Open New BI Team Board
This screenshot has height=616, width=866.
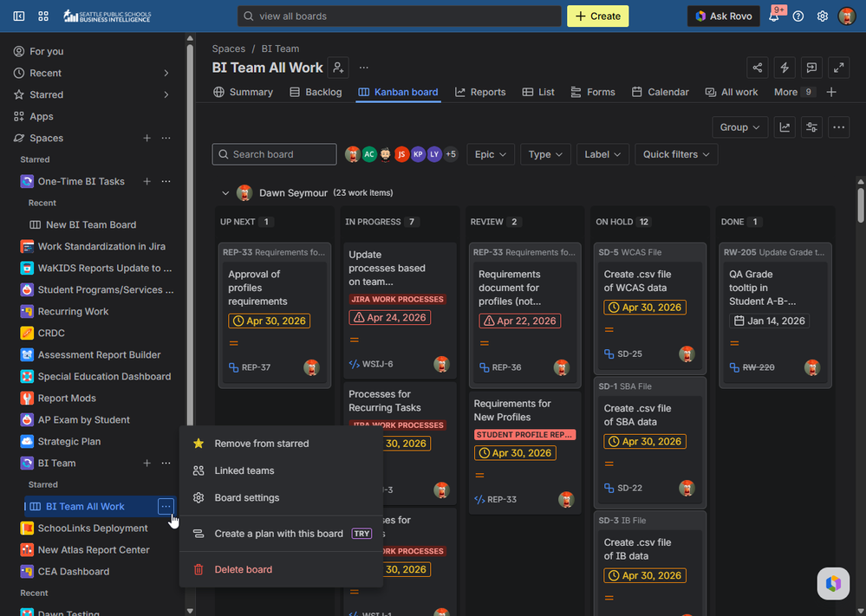click(x=91, y=224)
